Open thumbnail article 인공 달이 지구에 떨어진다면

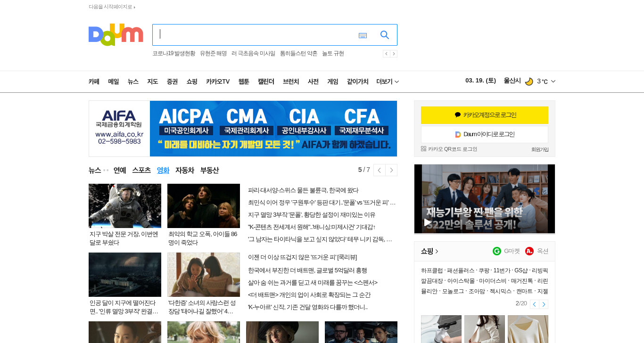coord(125,275)
